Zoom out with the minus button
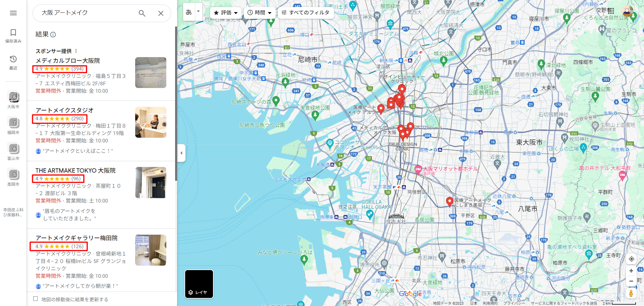 (x=631, y=281)
